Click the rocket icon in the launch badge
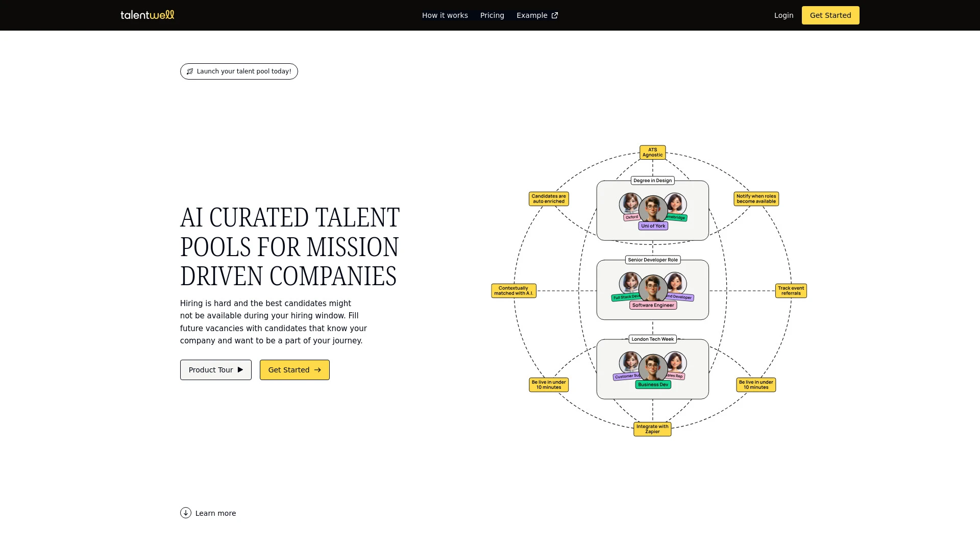 pos(190,71)
